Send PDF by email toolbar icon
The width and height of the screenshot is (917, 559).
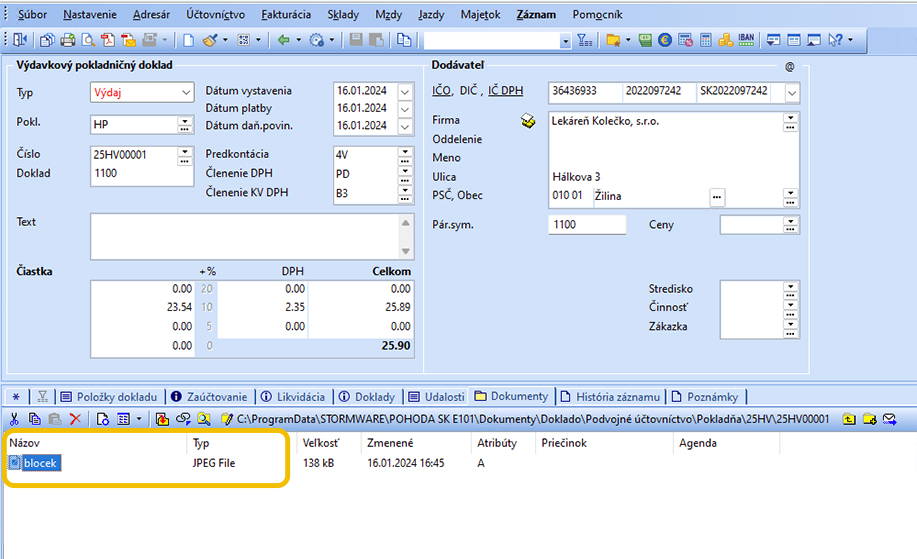(128, 40)
